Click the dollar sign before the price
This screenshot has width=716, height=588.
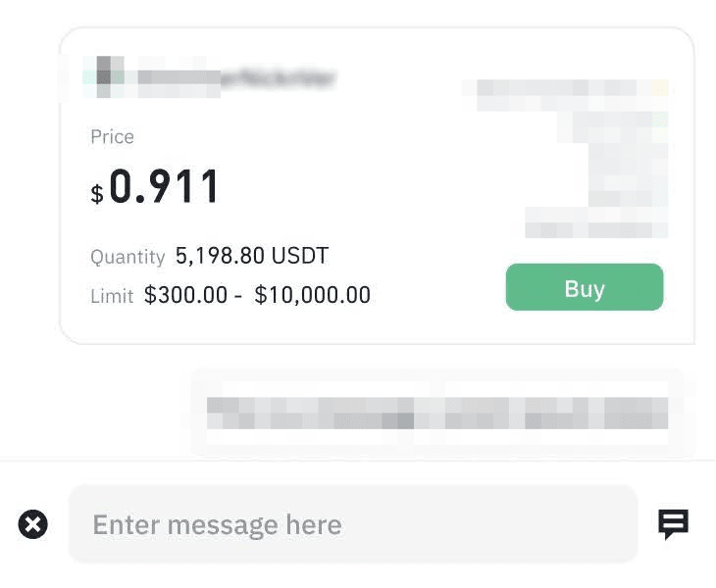(97, 194)
